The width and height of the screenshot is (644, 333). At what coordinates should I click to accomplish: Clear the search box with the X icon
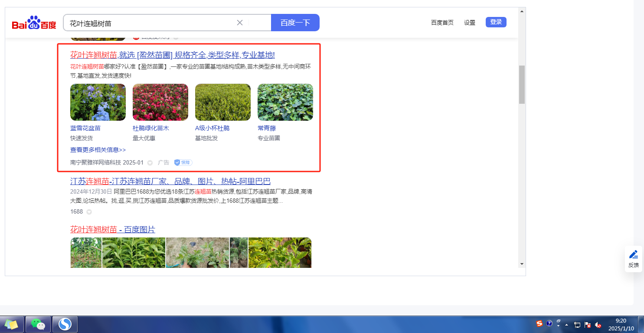(239, 23)
